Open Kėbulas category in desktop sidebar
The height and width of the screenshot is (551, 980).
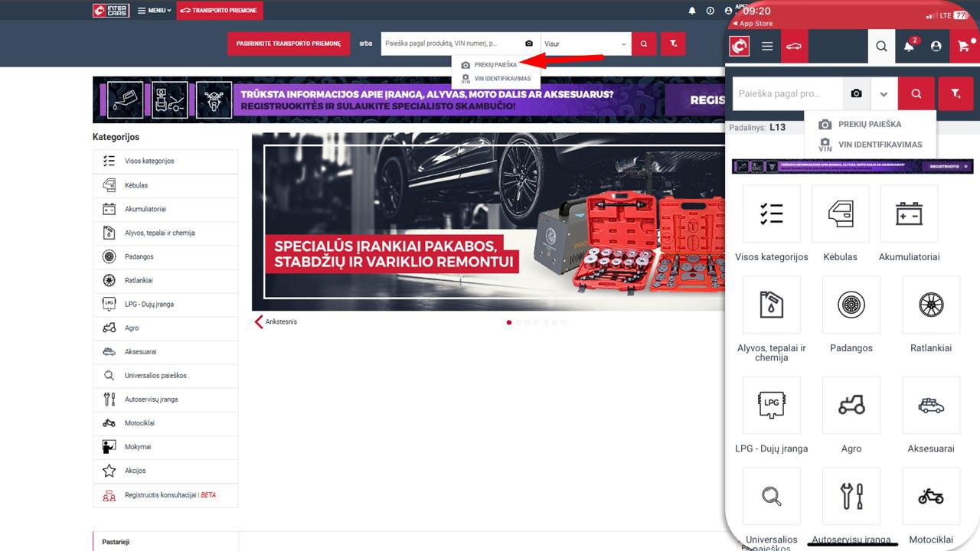[165, 185]
